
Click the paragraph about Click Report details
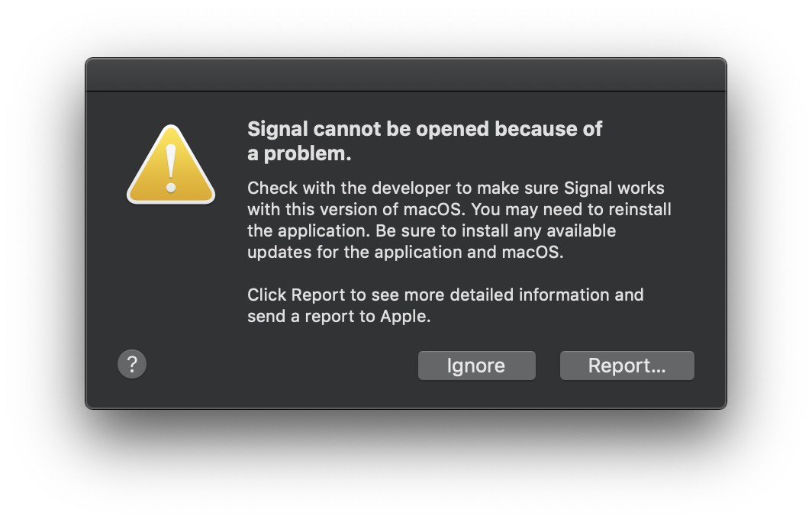pos(446,305)
